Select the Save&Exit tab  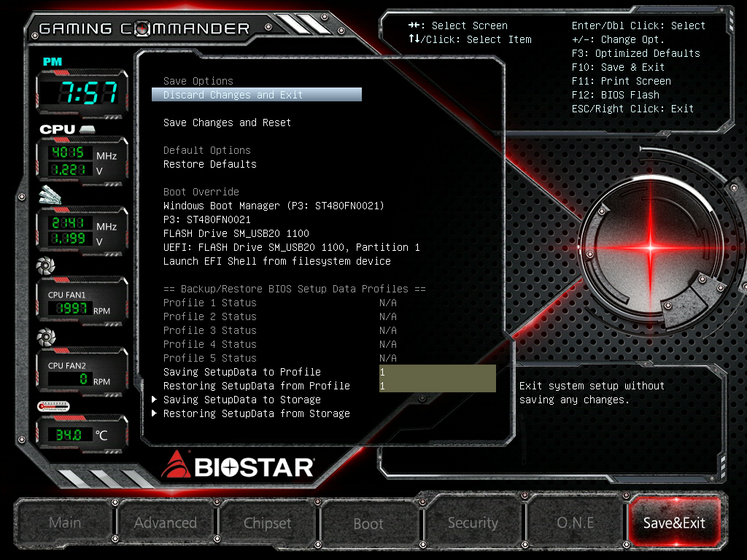674,523
